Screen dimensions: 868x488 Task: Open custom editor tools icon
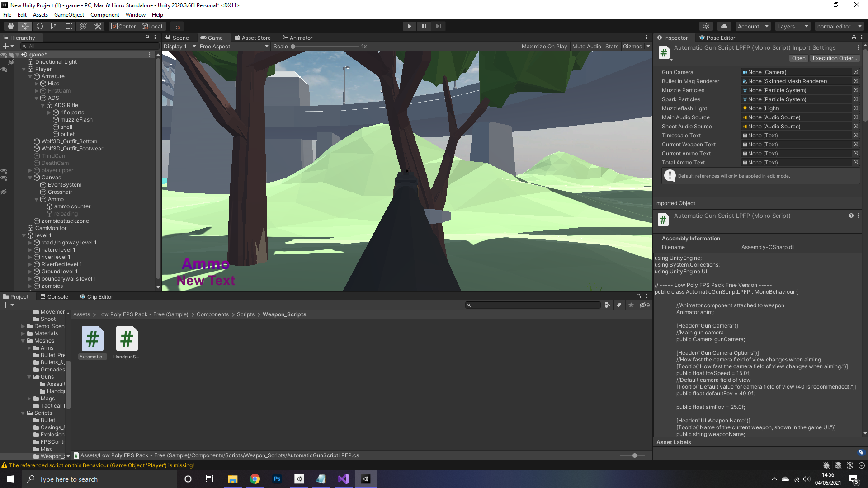pyautogui.click(x=98, y=26)
